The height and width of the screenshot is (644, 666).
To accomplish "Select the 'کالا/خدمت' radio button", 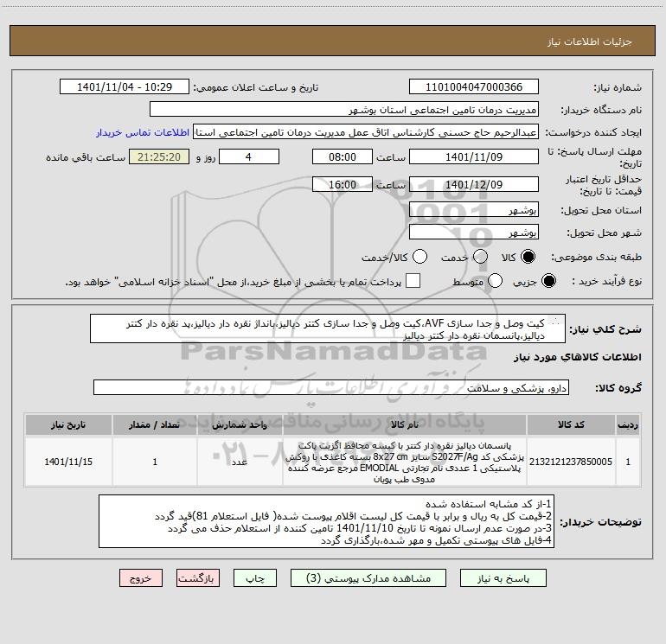I will 419,257.
